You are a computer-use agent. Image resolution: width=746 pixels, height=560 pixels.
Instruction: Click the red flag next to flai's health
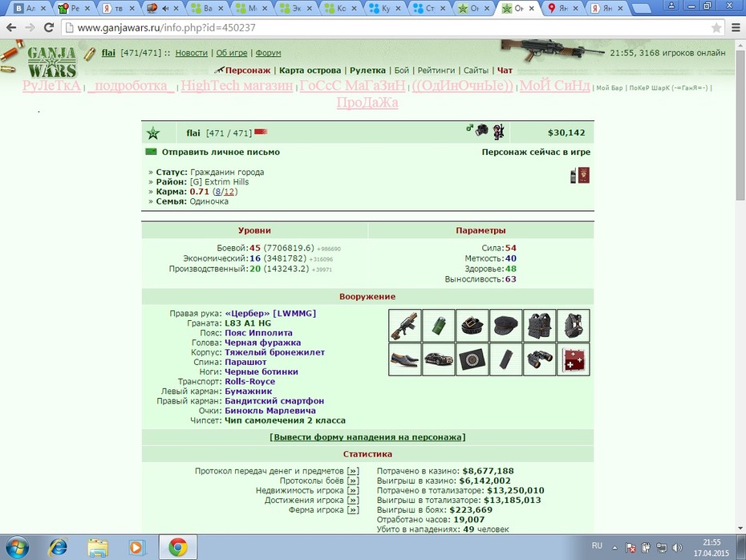click(261, 132)
